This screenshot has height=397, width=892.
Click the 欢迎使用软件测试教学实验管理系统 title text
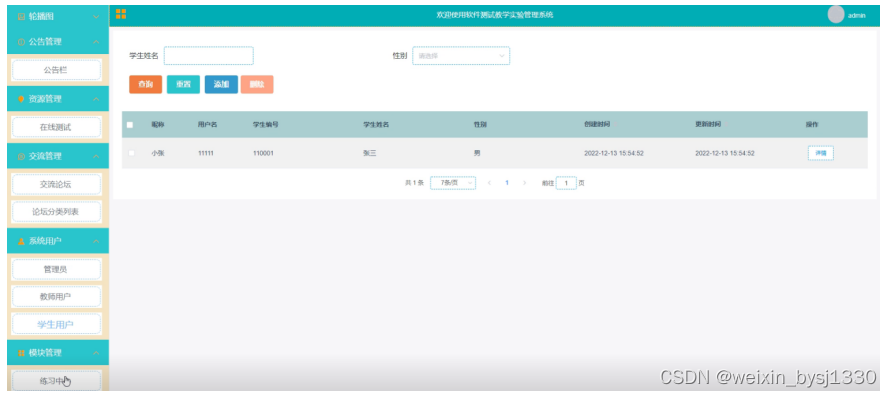tap(494, 15)
